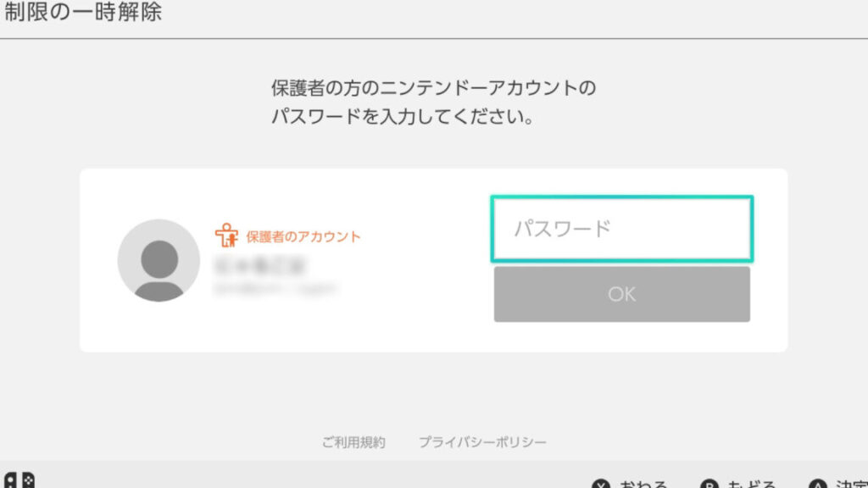Open the ご利用規約 link

tap(353, 442)
